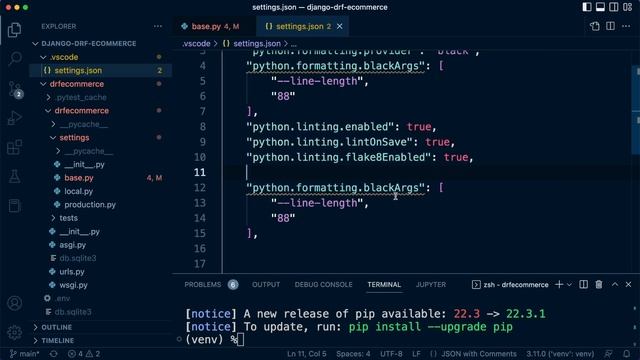640x360 pixels.
Task: Switch to the Jupyter panel tab
Action: (x=431, y=284)
